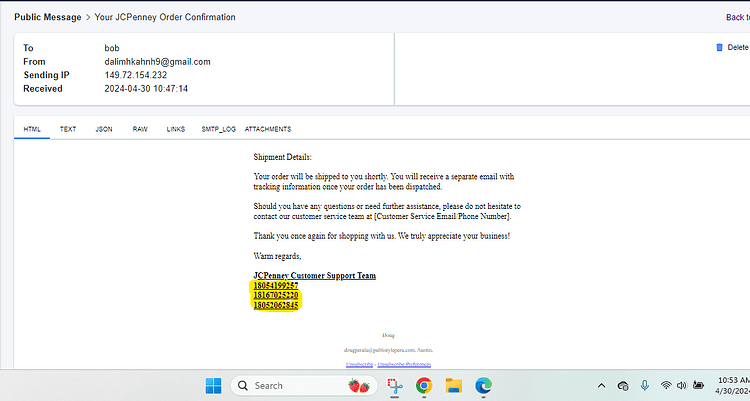750x401 pixels.
Task: Switch to the TEXT tab
Action: [x=68, y=129]
